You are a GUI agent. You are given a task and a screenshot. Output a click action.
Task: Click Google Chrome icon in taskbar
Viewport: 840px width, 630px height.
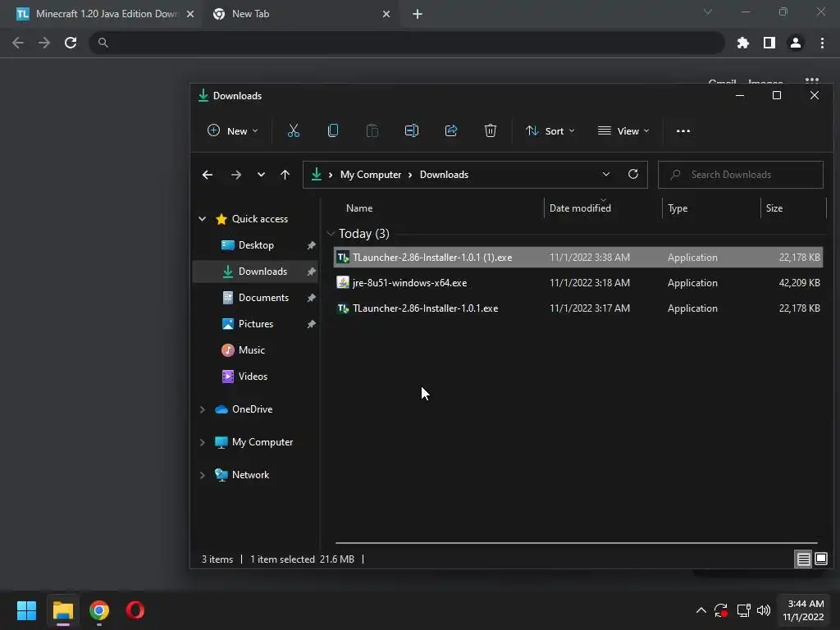pyautogui.click(x=99, y=610)
